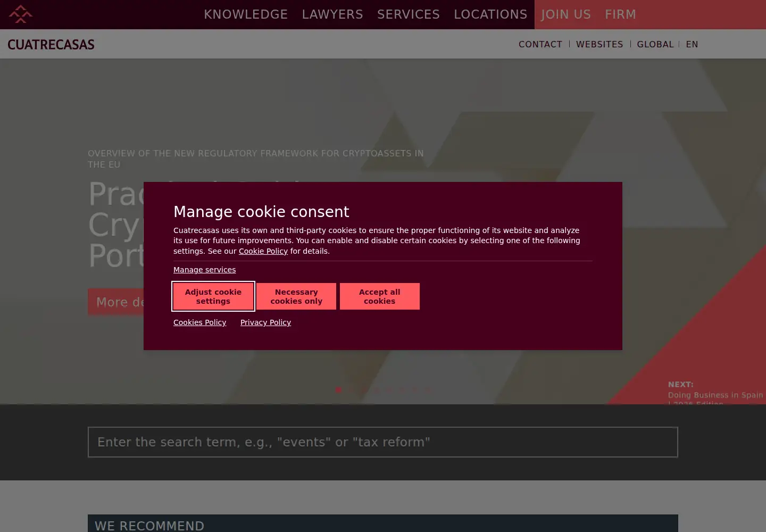The width and height of the screenshot is (766, 532).
Task: Expand the GLOBAL region selector
Action: (x=655, y=44)
